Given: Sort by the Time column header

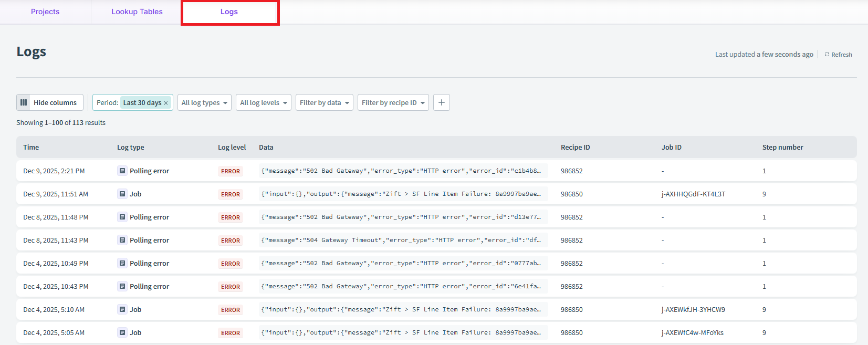Looking at the screenshot, I should [31, 147].
